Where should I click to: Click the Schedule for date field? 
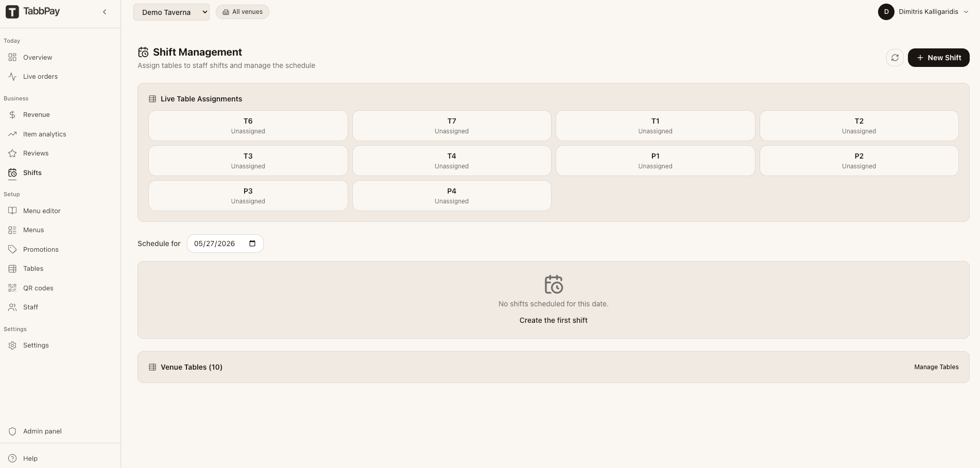[225, 244]
